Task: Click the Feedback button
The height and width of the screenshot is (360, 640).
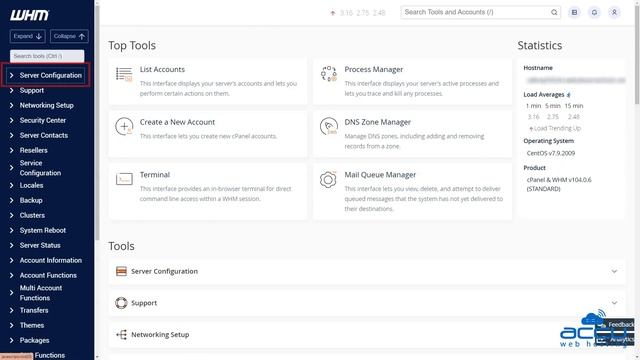Action: coord(617,325)
